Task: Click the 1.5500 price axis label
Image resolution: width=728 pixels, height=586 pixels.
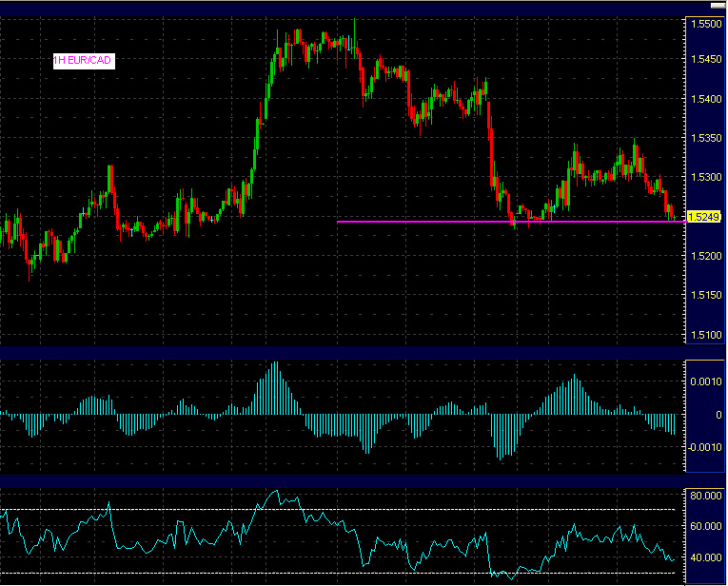Action: click(706, 24)
